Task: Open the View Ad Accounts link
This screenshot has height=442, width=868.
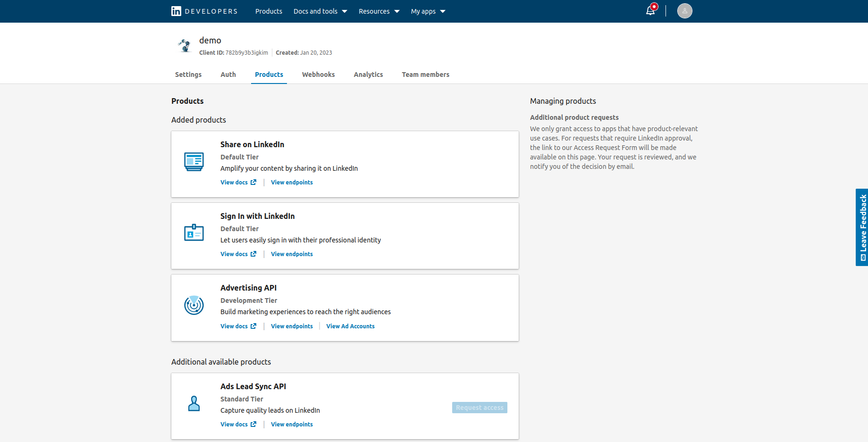Action: click(350, 326)
